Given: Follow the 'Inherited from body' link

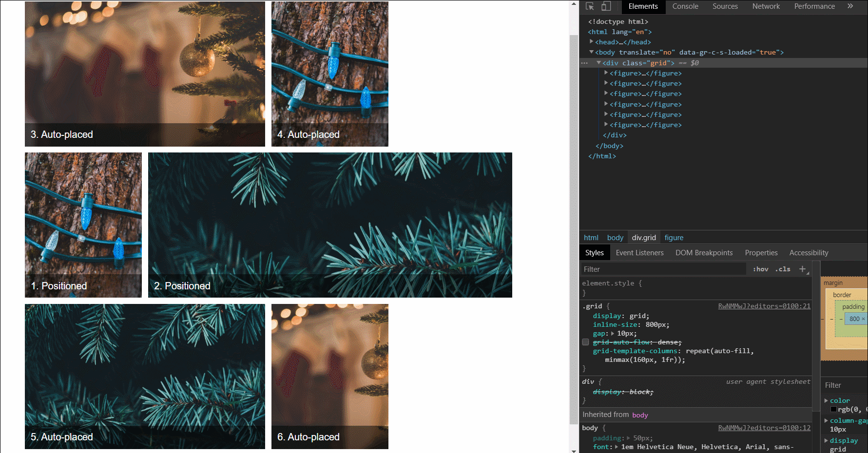Looking at the screenshot, I should 640,415.
